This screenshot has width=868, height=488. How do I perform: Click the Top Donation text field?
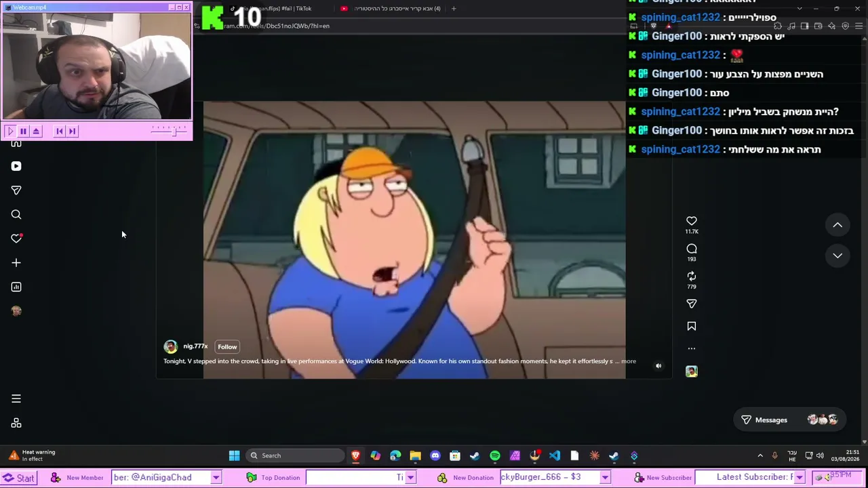pyautogui.click(x=355, y=478)
